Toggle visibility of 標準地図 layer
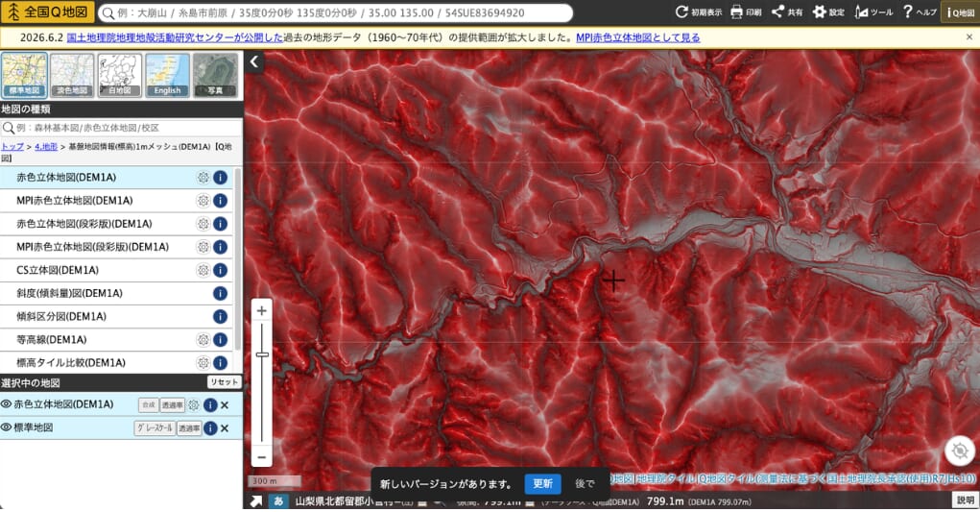 (x=7, y=427)
